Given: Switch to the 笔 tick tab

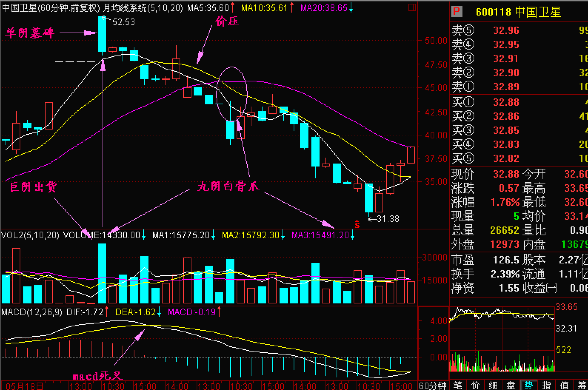Looking at the screenshot, I should click(x=458, y=385).
